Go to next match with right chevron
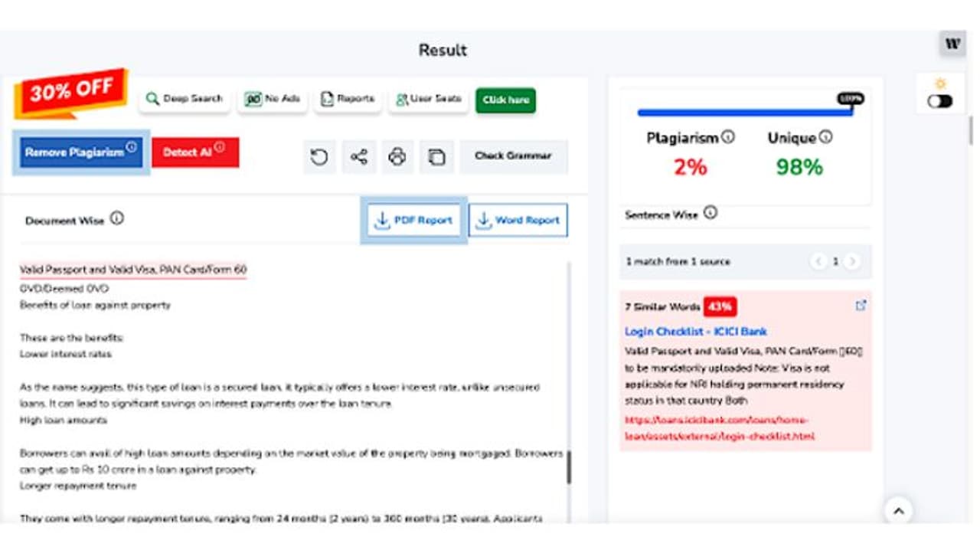Screen dimensions: 980x560 click(x=852, y=262)
